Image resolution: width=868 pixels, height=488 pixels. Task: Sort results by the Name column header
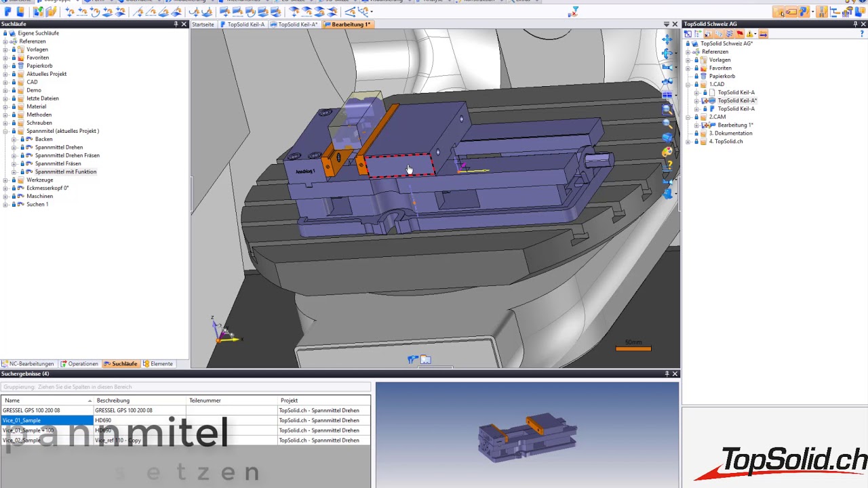coord(47,401)
